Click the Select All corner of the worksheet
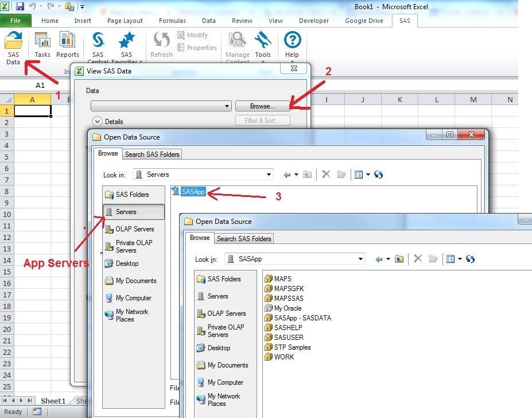 click(x=7, y=99)
